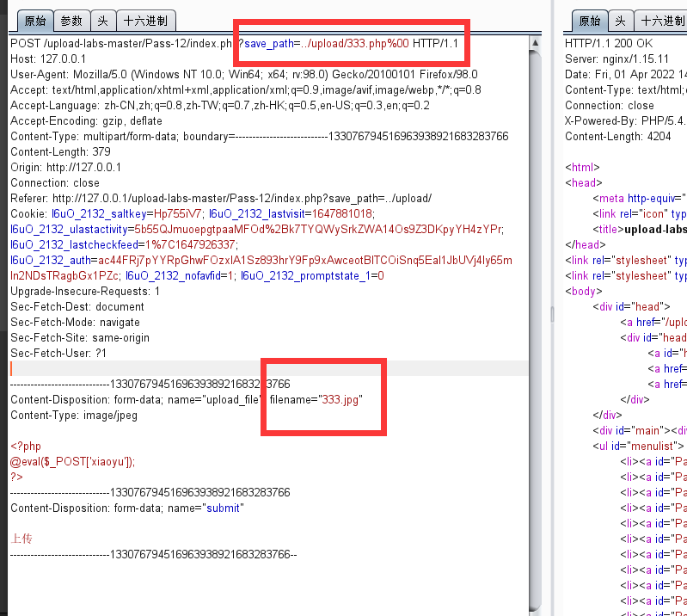Click the Accept header line
This screenshot has height=616, width=687.
point(246,89)
